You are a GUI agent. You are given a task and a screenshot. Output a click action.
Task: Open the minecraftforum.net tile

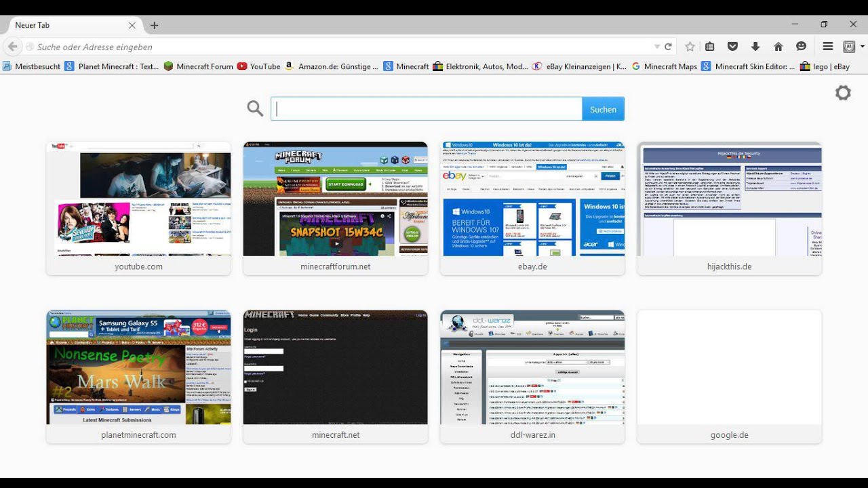pos(336,208)
